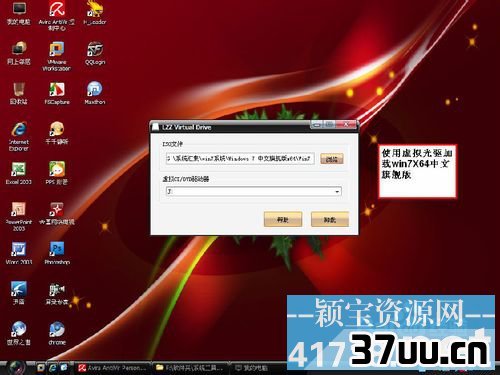Click the third quick launch icon
The height and width of the screenshot is (375, 500).
point(64,368)
